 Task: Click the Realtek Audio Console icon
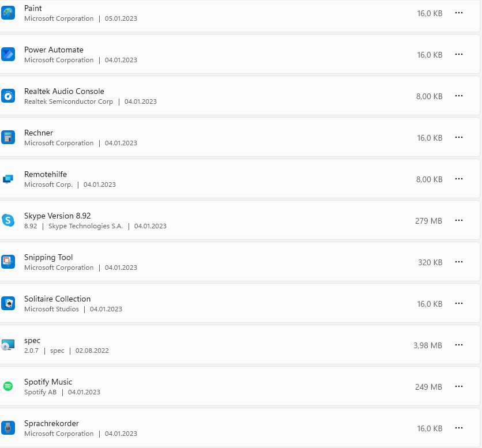pos(8,96)
